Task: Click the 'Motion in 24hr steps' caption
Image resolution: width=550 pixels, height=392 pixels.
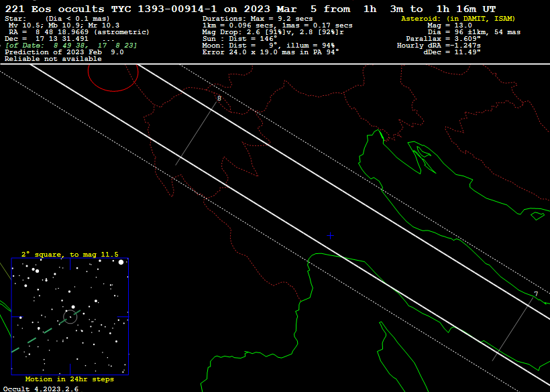Action: (x=70, y=379)
